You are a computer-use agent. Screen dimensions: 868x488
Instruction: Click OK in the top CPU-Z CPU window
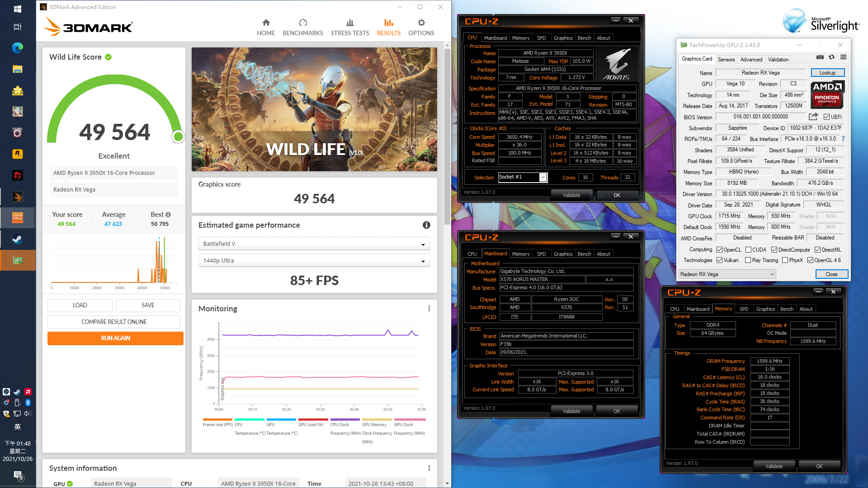617,195
